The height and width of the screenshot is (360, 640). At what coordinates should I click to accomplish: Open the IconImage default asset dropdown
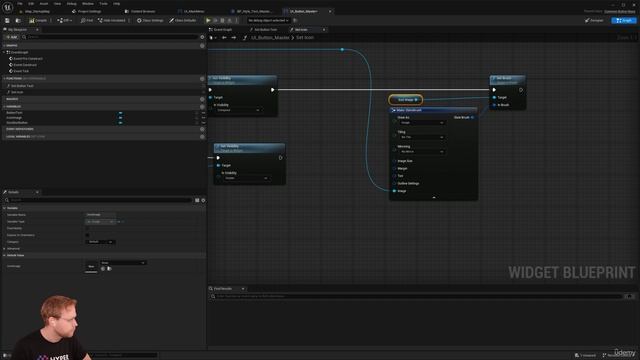pyautogui.click(x=123, y=263)
